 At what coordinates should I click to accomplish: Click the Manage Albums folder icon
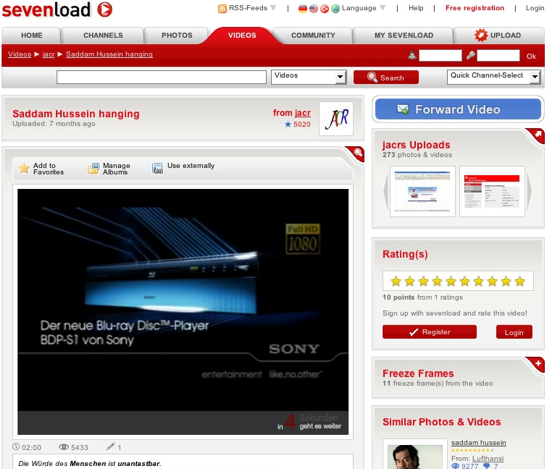point(93,169)
